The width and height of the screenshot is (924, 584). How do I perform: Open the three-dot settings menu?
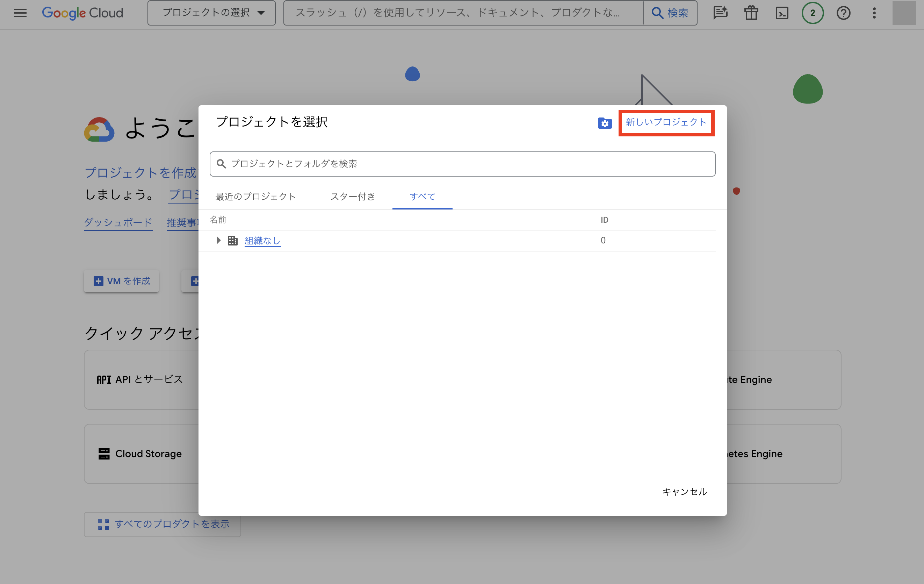click(x=874, y=13)
